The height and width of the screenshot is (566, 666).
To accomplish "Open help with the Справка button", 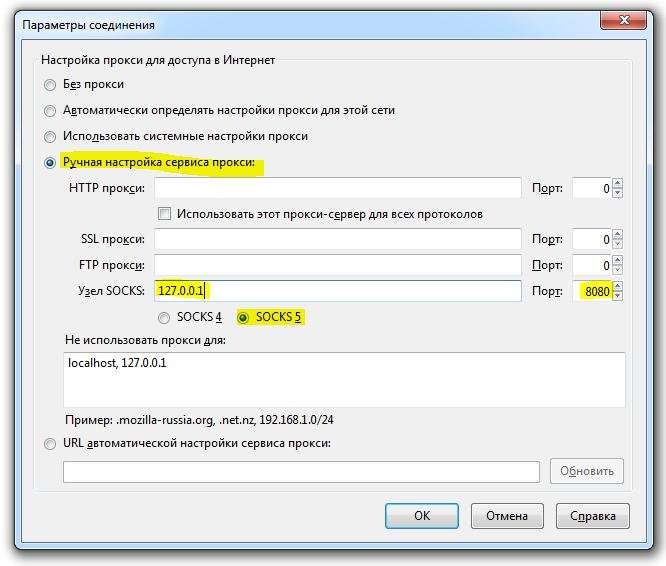I will click(593, 516).
